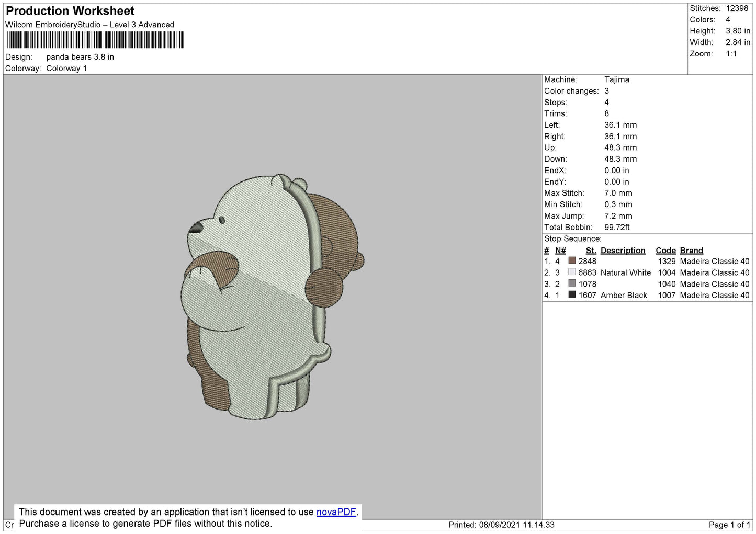The width and height of the screenshot is (756, 534).
Task: Select the "Right:" measurement label
Action: pyautogui.click(x=555, y=137)
